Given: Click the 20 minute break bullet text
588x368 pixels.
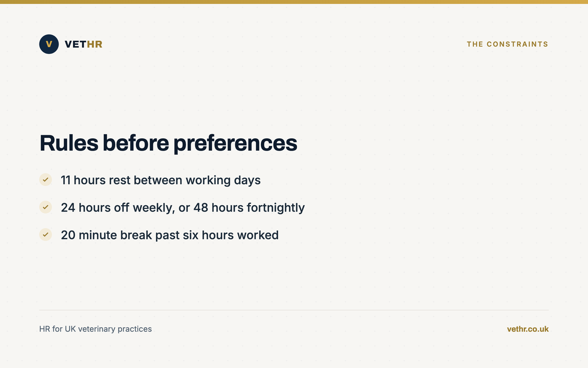Looking at the screenshot, I should tap(170, 235).
